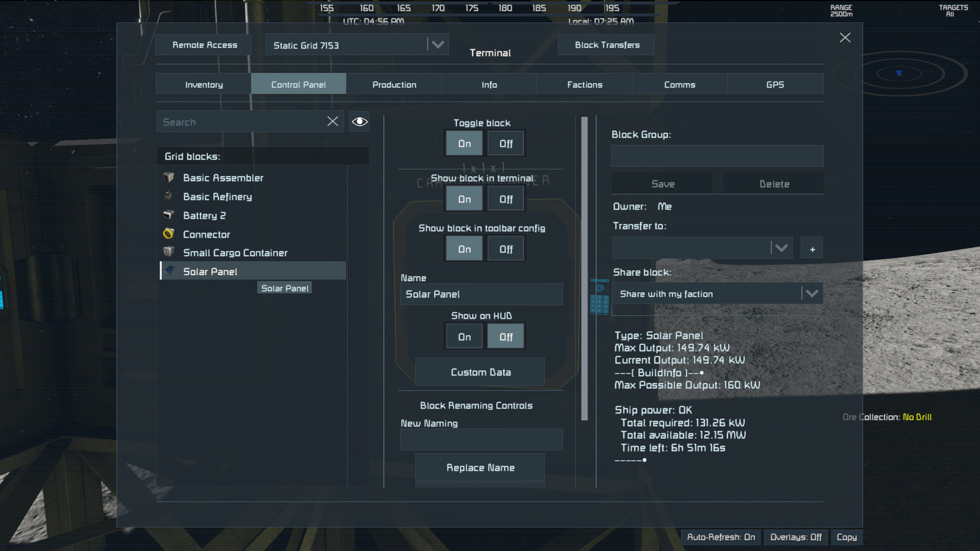The width and height of the screenshot is (980, 551).
Task: Click the Basic Refinery block icon
Action: pos(168,196)
